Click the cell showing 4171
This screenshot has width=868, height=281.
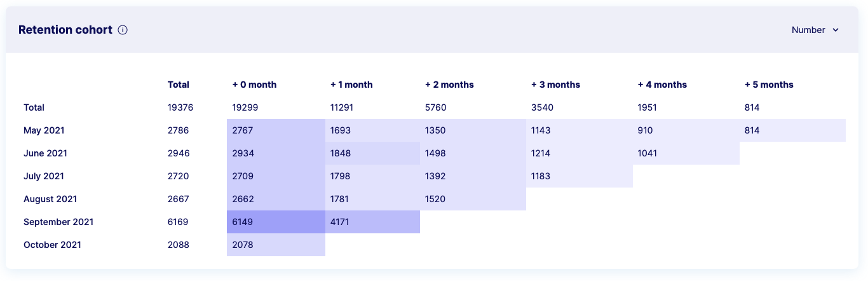(x=372, y=222)
